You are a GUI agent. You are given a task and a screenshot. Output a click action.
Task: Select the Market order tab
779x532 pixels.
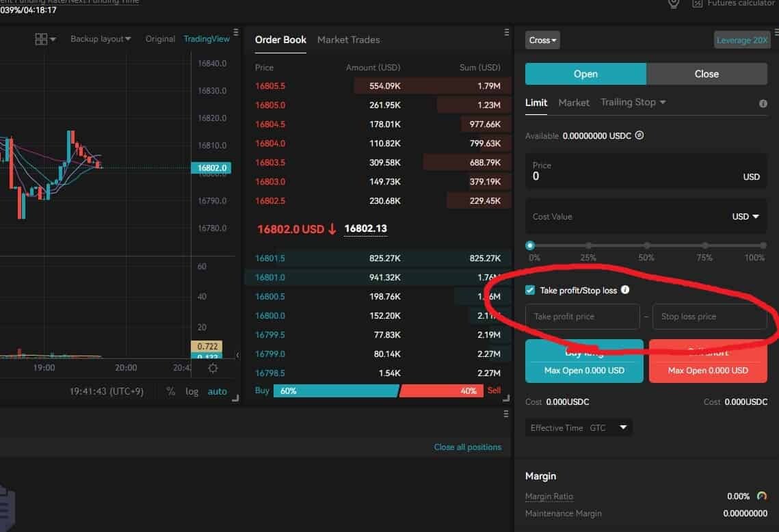point(573,103)
